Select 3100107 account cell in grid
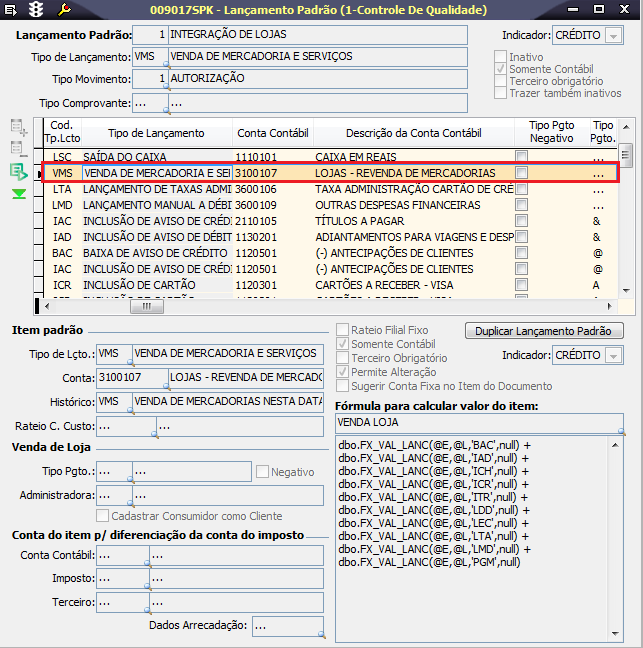This screenshot has width=643, height=648. click(273, 173)
